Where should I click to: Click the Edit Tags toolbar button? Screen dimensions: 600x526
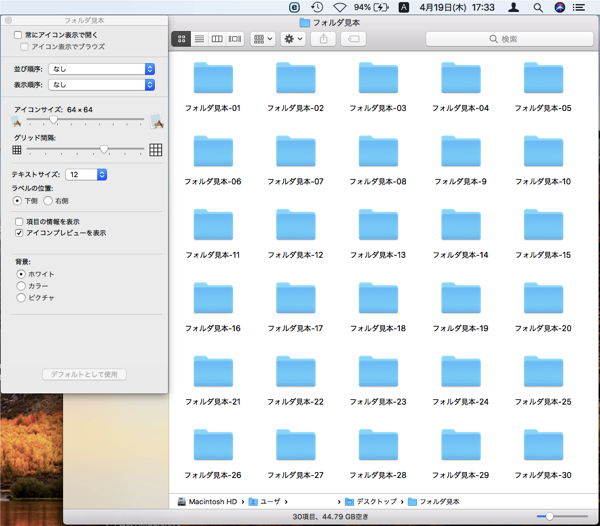(x=353, y=39)
